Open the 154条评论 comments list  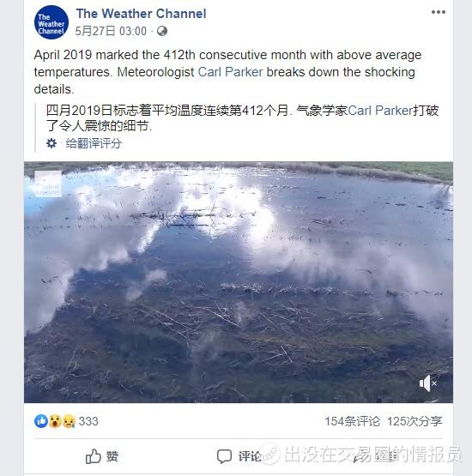click(353, 421)
